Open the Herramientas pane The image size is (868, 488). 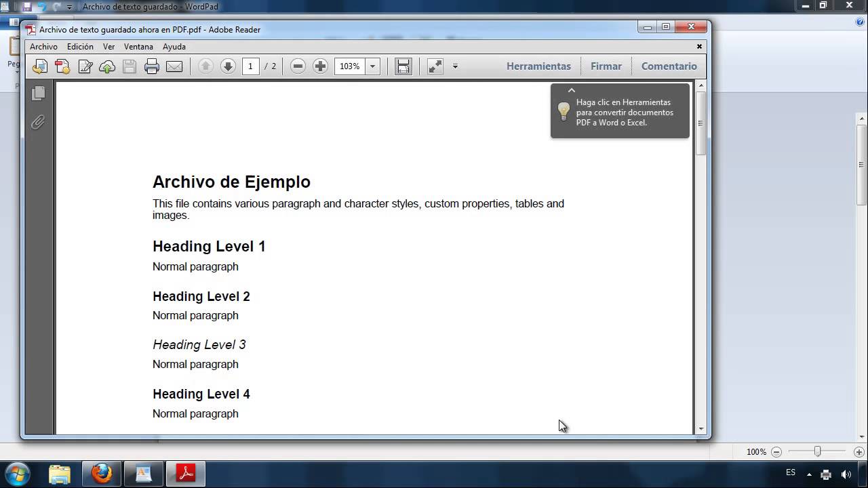tap(538, 66)
